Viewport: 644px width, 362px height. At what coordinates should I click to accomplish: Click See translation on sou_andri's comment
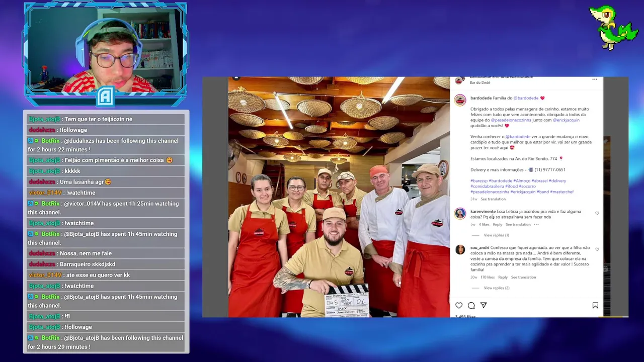point(523,277)
